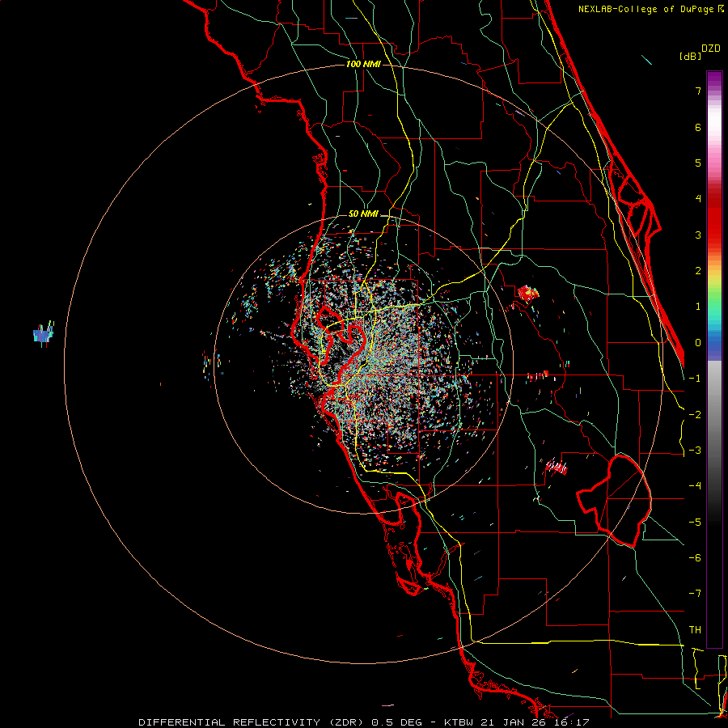Screen dimensions: 728x728
Task: Click the 4 value on color scale
Action: 698,199
